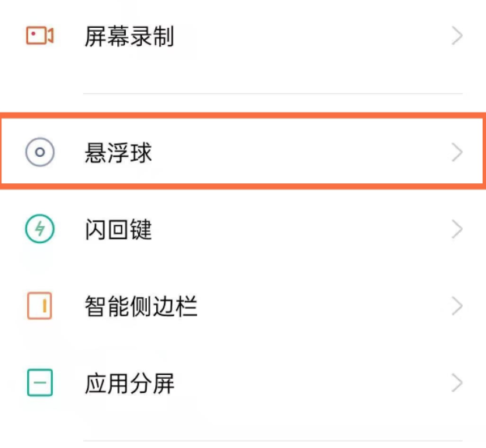The image size is (486, 448).
Task: Tap the 智能侧边栏 text label
Action: [141, 306]
